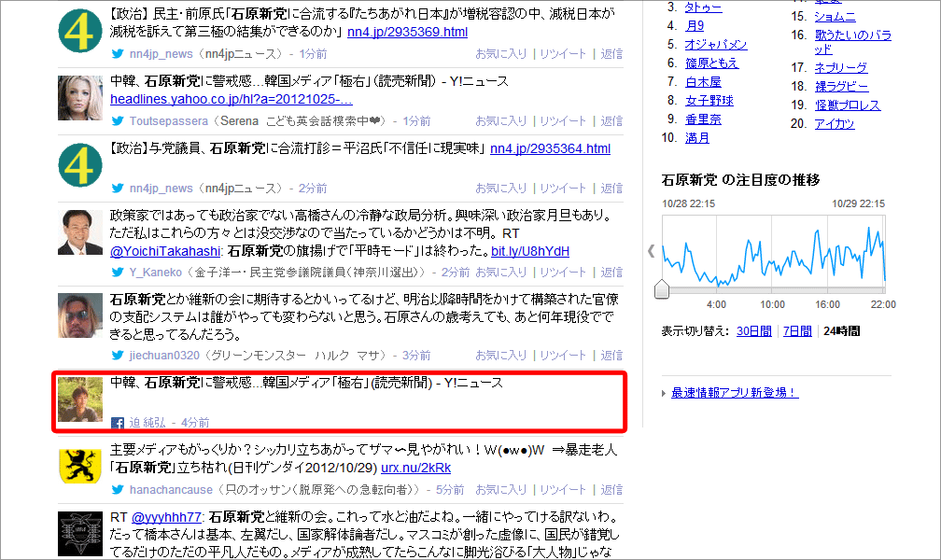Viewport: 941px width, 560px height.
Task: Open the urx.nu/2kRk link
Action: click(x=416, y=468)
